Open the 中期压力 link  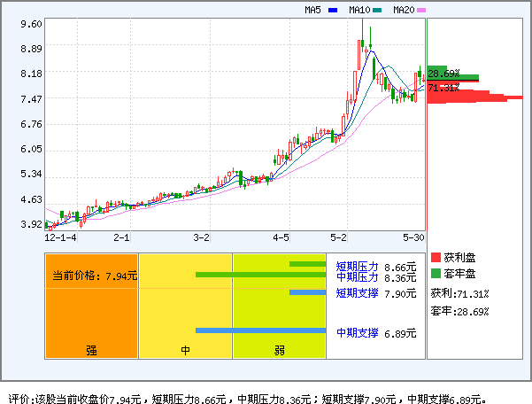click(357, 277)
